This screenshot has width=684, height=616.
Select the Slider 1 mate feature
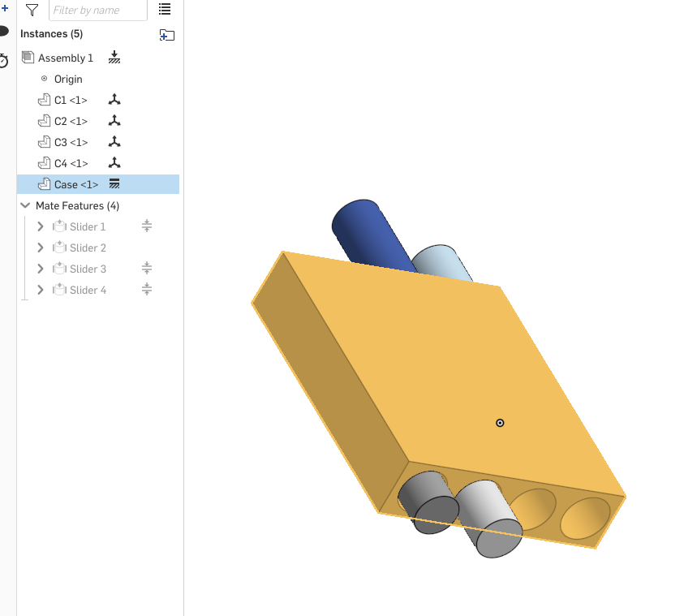[88, 227]
